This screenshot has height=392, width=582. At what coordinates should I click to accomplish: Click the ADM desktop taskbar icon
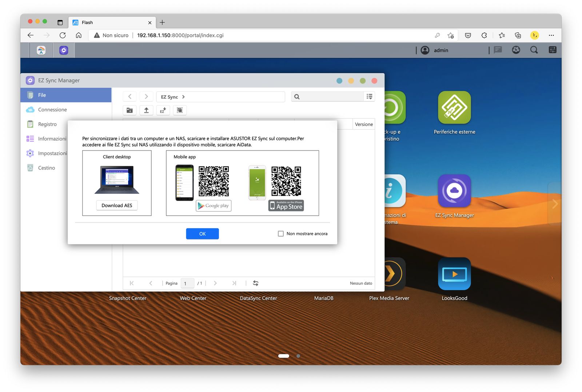click(41, 50)
